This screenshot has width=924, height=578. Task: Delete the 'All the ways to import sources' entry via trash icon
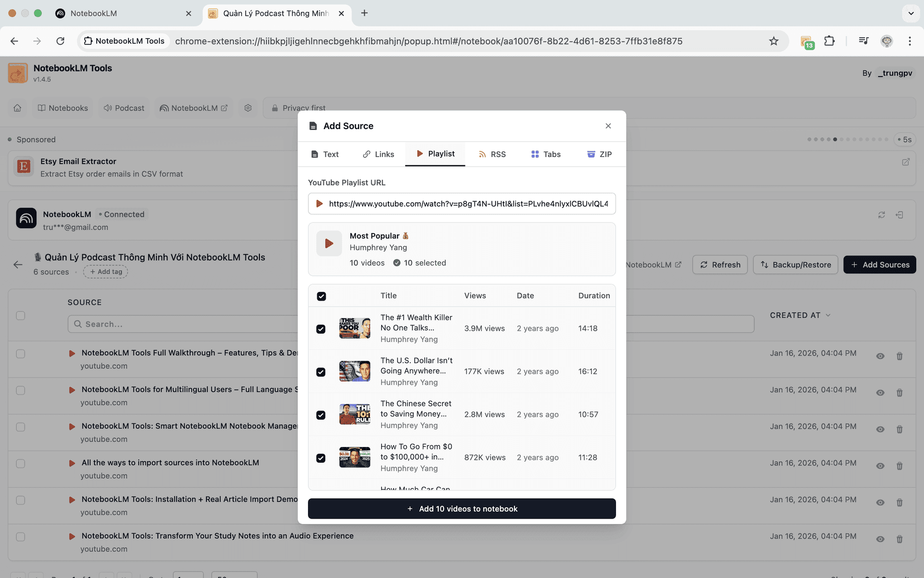(x=899, y=466)
